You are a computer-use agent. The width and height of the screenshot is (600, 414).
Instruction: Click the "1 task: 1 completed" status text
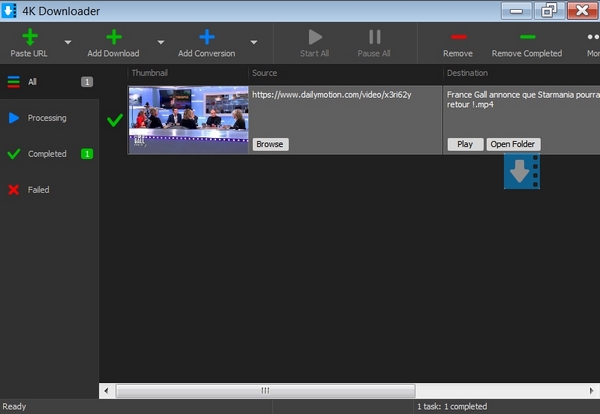click(x=452, y=406)
